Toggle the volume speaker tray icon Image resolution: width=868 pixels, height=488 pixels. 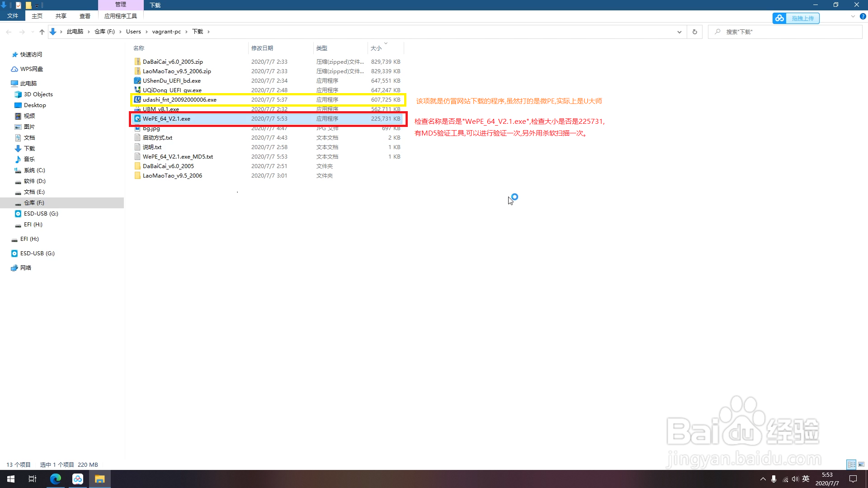[x=795, y=479]
